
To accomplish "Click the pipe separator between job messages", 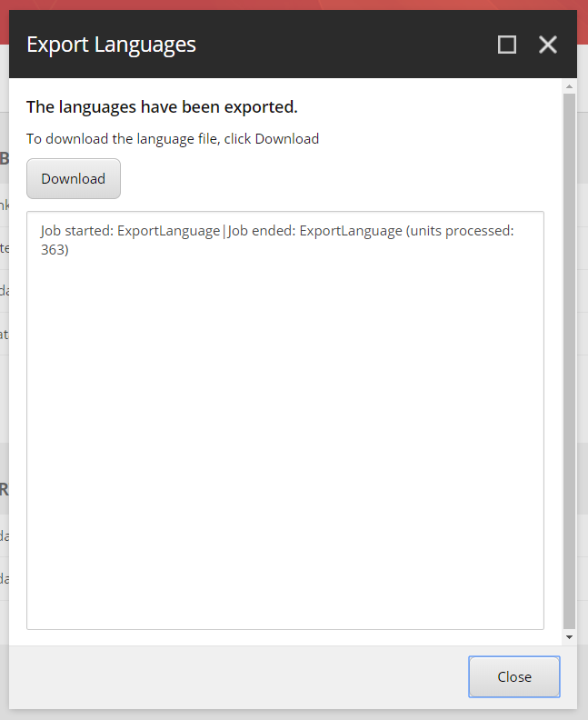I will click(x=224, y=231).
